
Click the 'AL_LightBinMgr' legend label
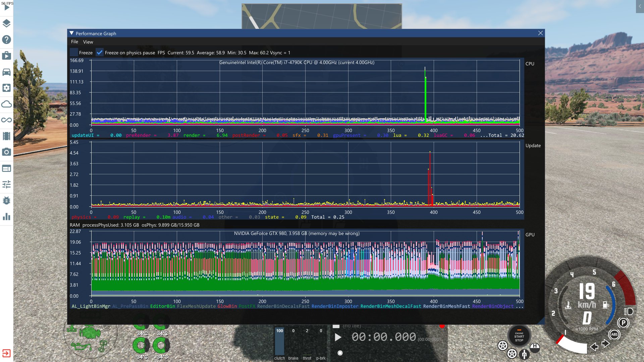(x=91, y=306)
